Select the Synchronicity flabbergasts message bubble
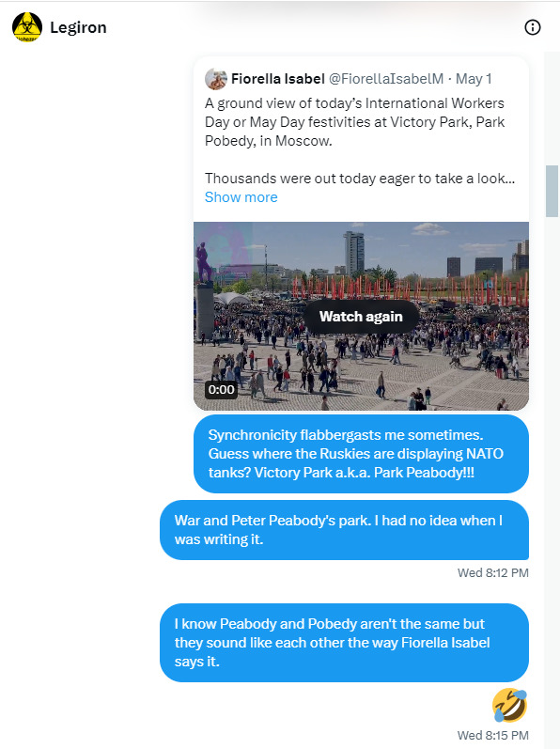Image resolution: width=560 pixels, height=749 pixels. (361, 454)
